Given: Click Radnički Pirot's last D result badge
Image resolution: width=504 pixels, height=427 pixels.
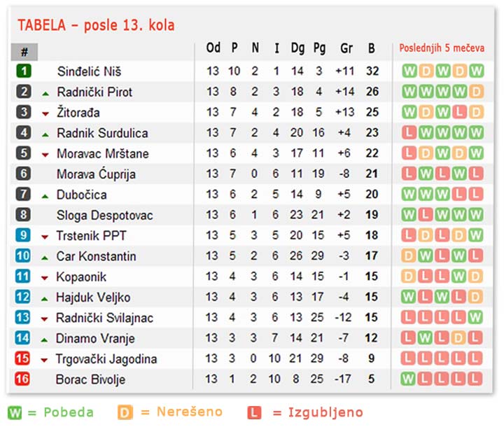Looking at the screenshot, I should [x=477, y=92].
